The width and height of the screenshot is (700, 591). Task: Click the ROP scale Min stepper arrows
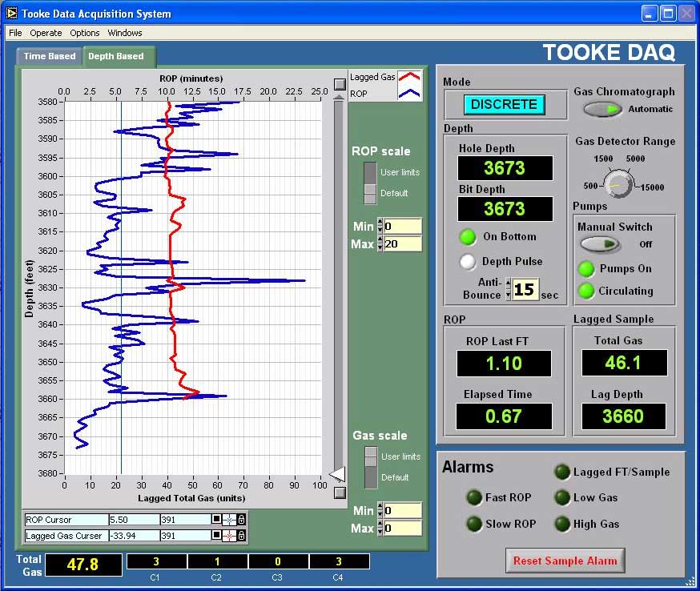point(380,226)
